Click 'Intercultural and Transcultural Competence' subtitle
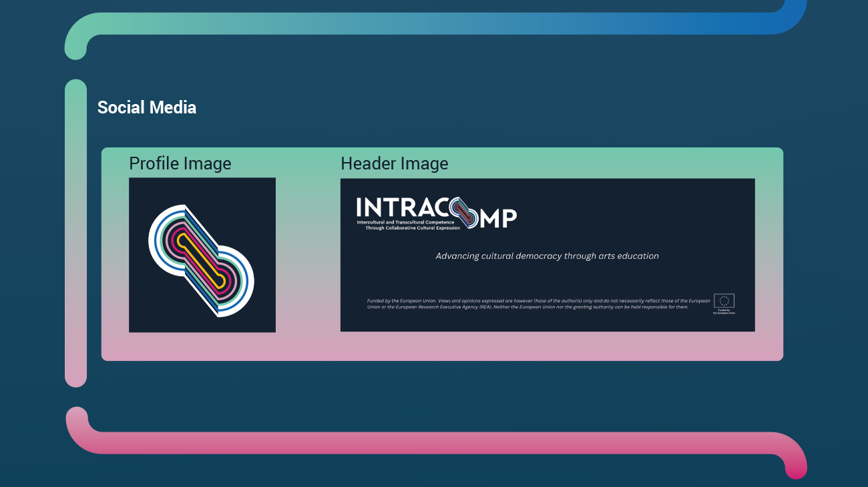The image size is (868, 487). tap(405, 221)
